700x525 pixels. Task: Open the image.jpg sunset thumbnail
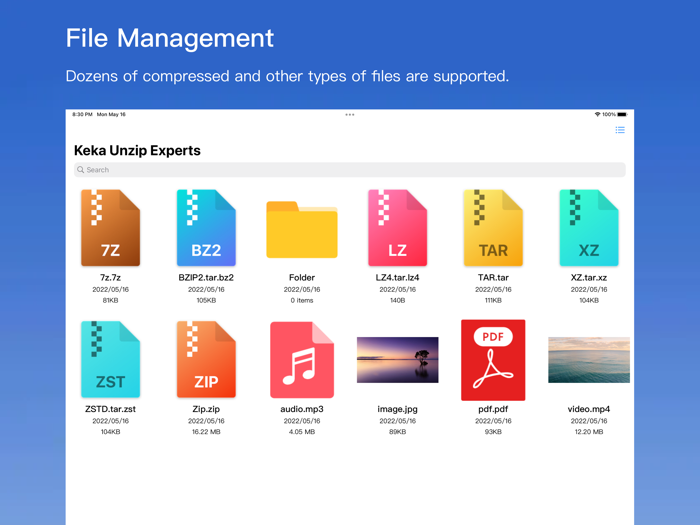pos(397,360)
